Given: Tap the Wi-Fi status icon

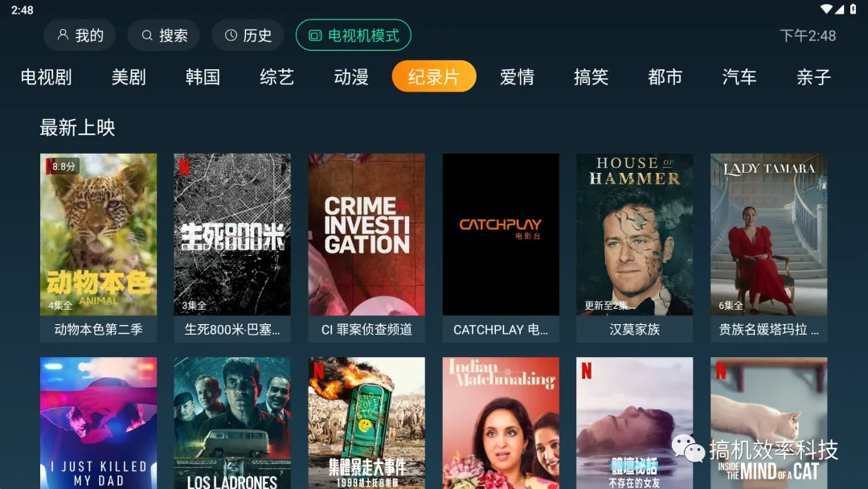Looking at the screenshot, I should pos(826,9).
